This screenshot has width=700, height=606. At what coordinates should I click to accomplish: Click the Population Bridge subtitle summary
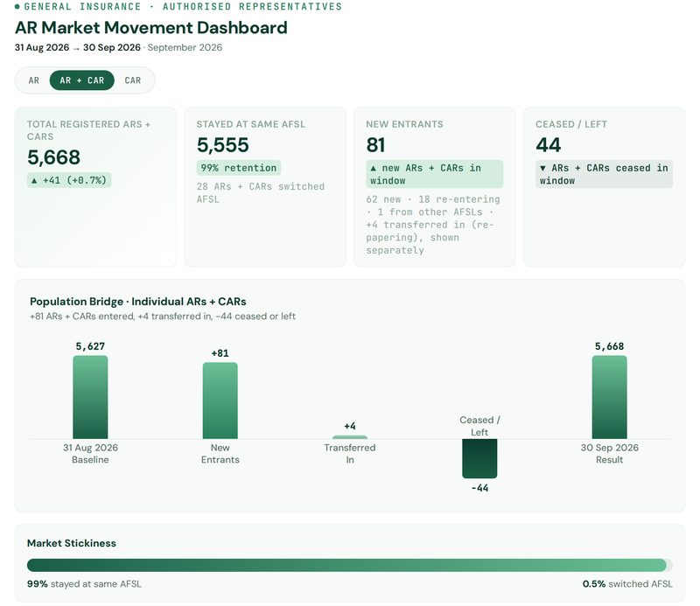(163, 317)
